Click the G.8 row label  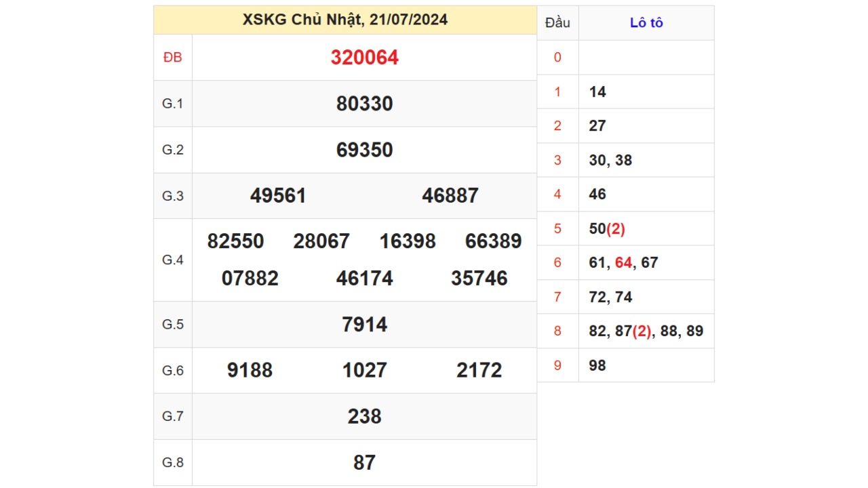click(x=173, y=462)
